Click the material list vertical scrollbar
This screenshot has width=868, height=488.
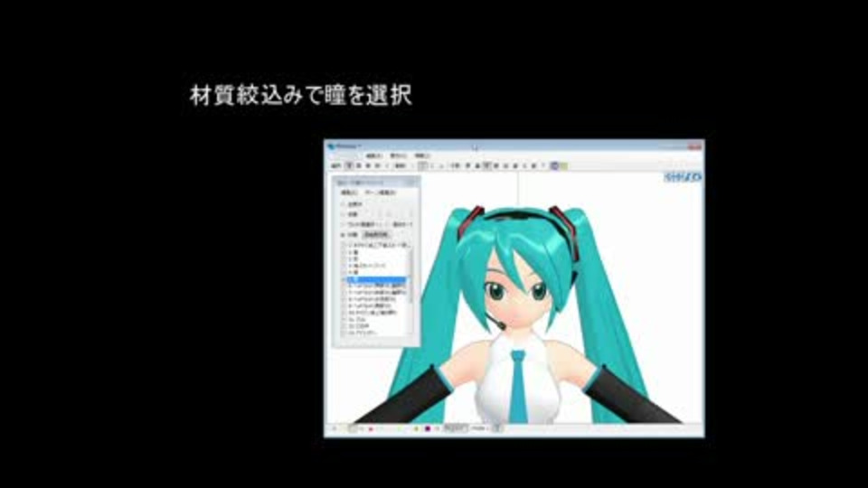pos(410,289)
